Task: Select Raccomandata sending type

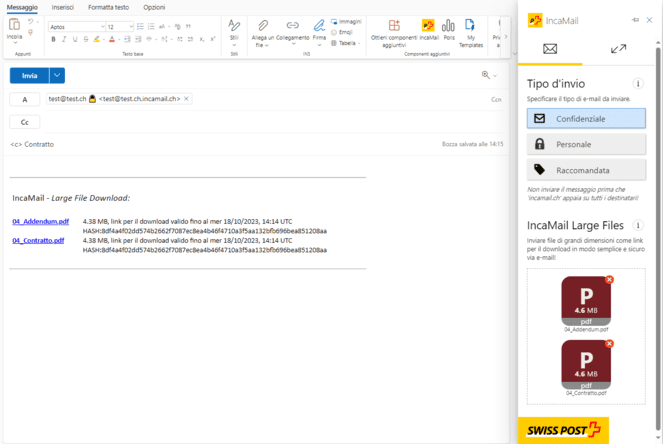Action: [586, 170]
